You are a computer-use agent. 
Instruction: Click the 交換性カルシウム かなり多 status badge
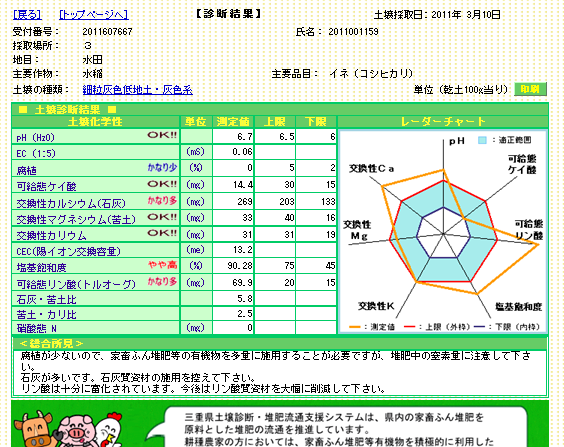click(162, 201)
